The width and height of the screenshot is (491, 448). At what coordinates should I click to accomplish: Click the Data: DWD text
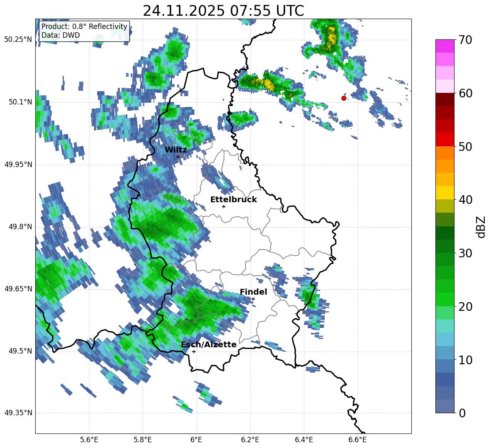coord(61,35)
